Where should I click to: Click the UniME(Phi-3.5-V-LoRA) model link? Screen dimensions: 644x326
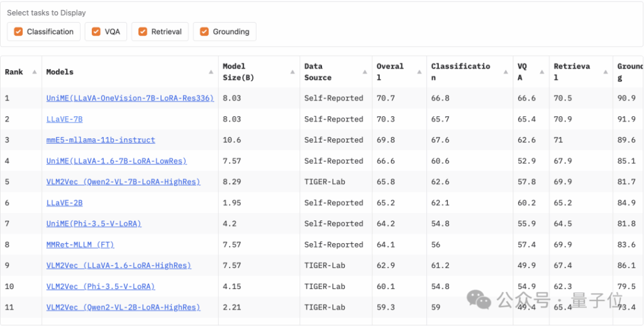click(x=94, y=224)
